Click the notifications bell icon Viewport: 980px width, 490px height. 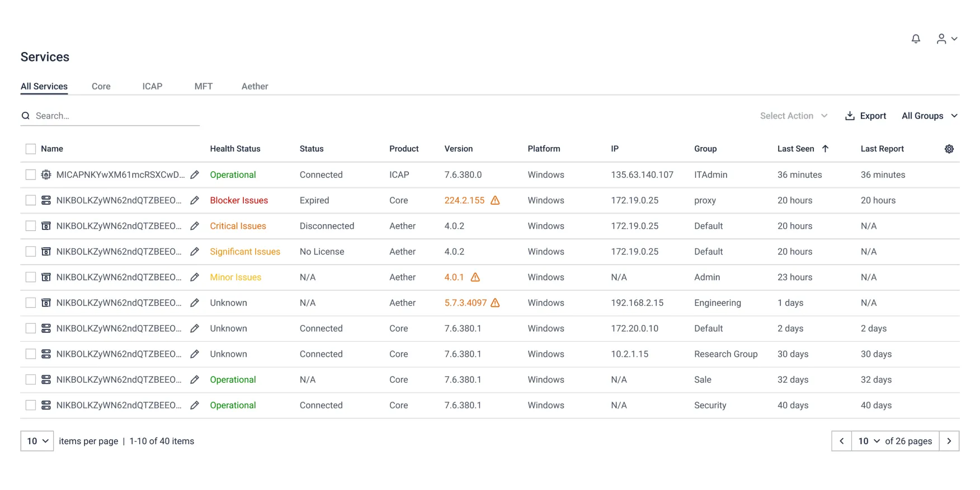pyautogui.click(x=916, y=39)
